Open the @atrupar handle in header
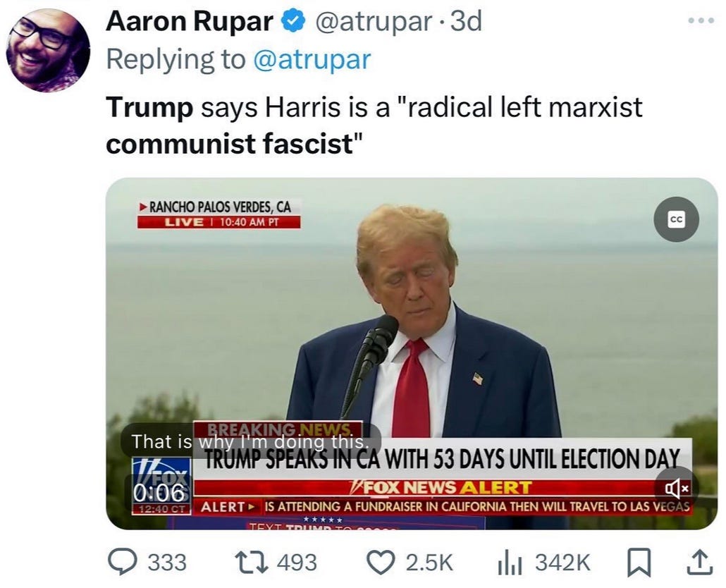 [x=373, y=22]
